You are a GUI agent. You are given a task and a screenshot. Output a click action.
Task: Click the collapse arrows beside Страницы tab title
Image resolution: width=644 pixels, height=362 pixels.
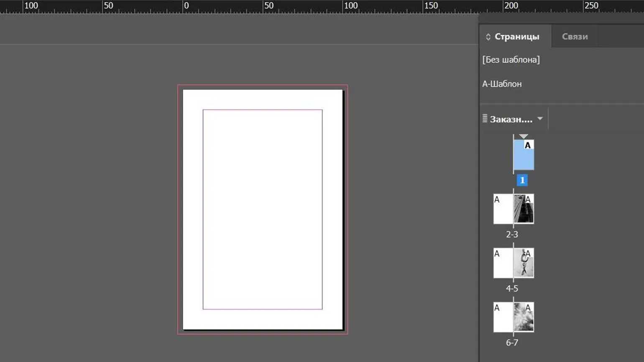[488, 37]
